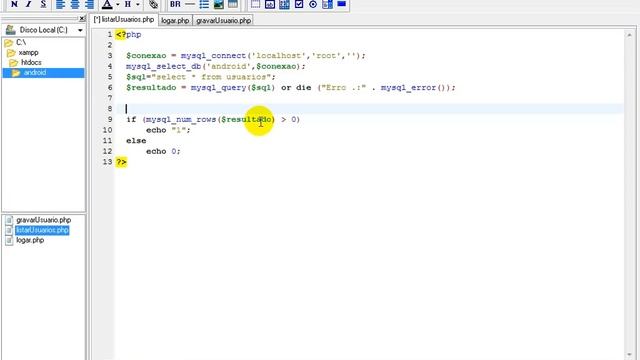Screen dimensions: 640x360
Task: Select the C:\ folder in tree
Action: [x=20, y=42]
